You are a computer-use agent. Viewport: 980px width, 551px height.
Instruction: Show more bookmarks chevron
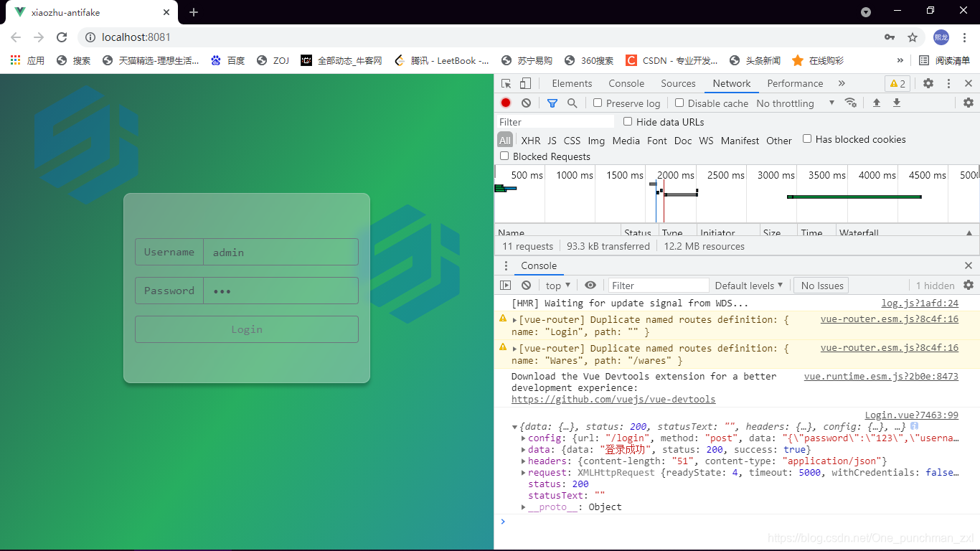pyautogui.click(x=900, y=60)
